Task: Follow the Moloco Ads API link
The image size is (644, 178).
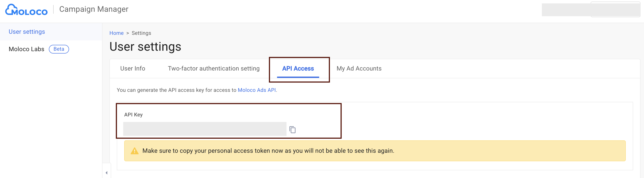Action: pyautogui.click(x=256, y=90)
